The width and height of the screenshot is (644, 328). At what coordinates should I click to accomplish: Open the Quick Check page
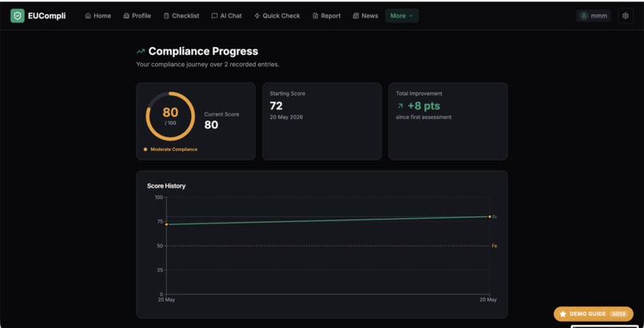(x=277, y=16)
